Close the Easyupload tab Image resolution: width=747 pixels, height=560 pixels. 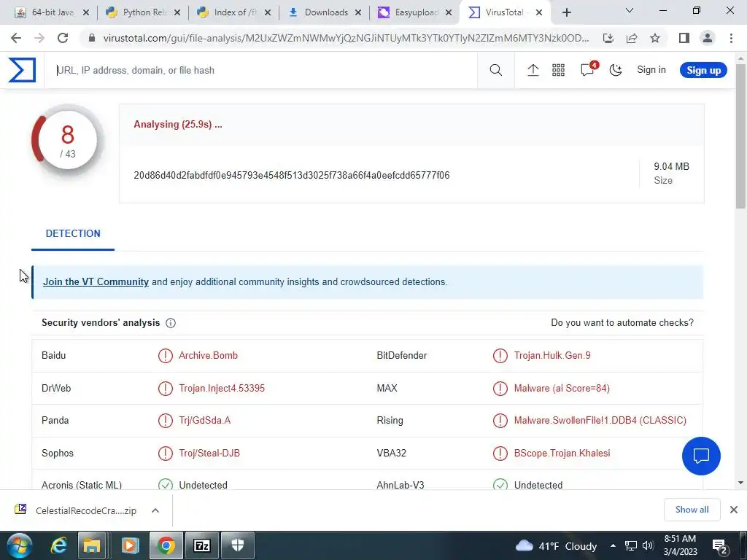(449, 13)
